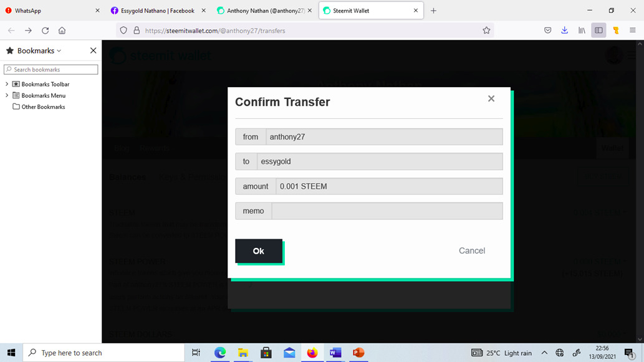Close the Steemit Wallet tab

tap(416, 11)
